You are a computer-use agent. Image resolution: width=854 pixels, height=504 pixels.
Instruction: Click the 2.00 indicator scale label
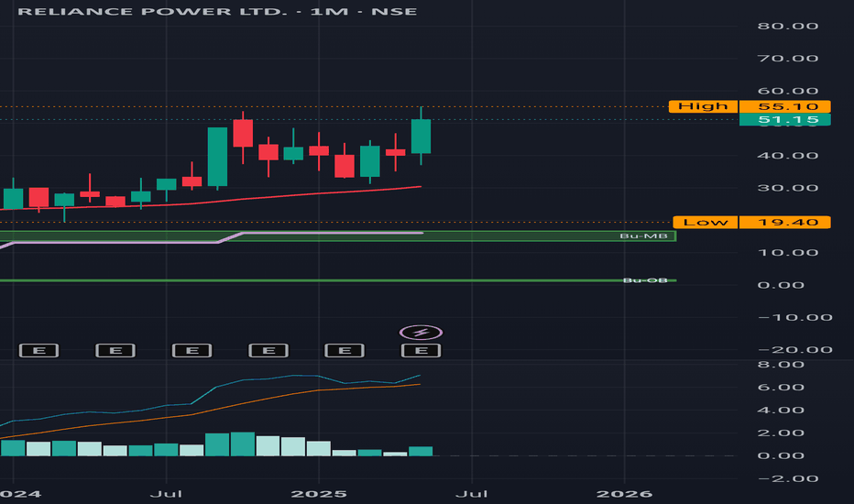pos(781,433)
